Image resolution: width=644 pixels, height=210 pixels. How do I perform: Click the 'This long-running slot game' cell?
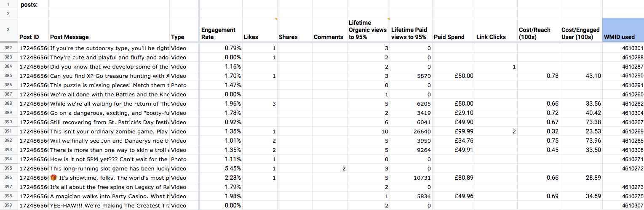click(x=109, y=169)
